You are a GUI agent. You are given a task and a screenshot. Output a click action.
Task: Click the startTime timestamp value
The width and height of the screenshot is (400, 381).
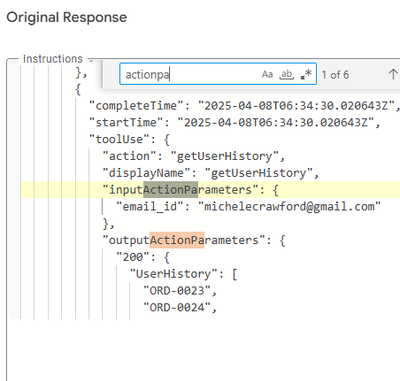(276, 122)
